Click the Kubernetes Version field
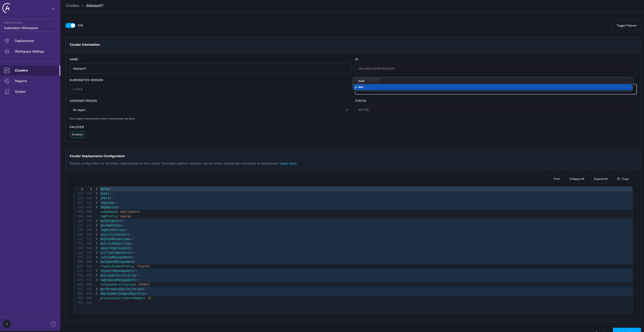 coord(210,89)
